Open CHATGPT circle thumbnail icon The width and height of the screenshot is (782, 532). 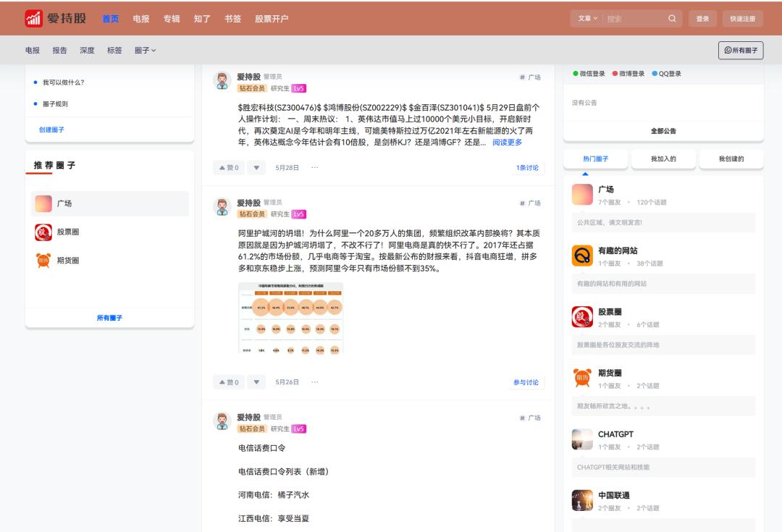[582, 439]
